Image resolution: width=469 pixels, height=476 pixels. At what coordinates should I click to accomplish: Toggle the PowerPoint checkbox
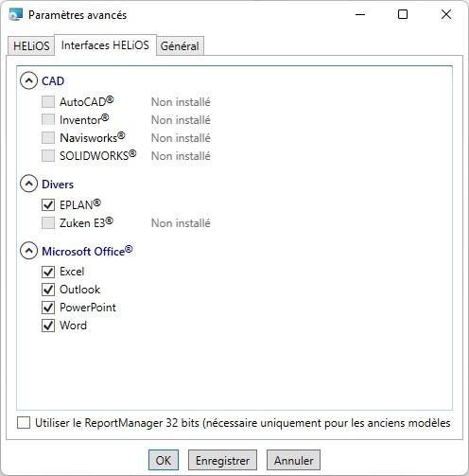point(48,308)
